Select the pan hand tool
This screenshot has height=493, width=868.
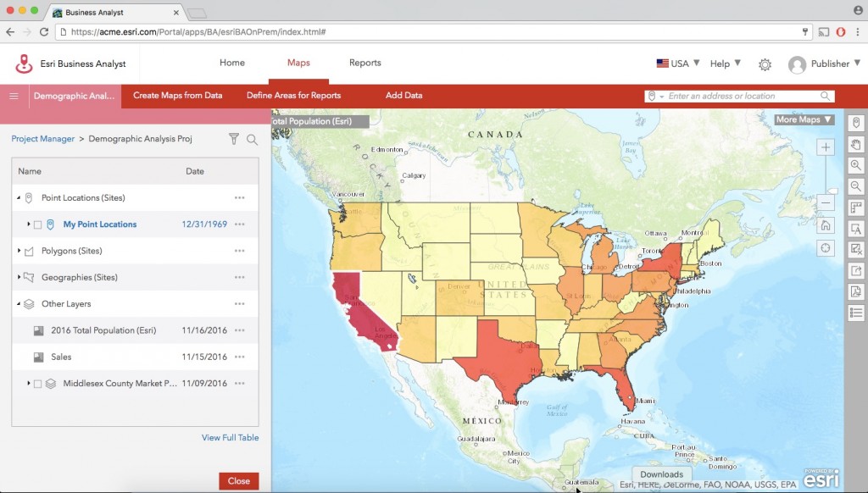tap(856, 144)
